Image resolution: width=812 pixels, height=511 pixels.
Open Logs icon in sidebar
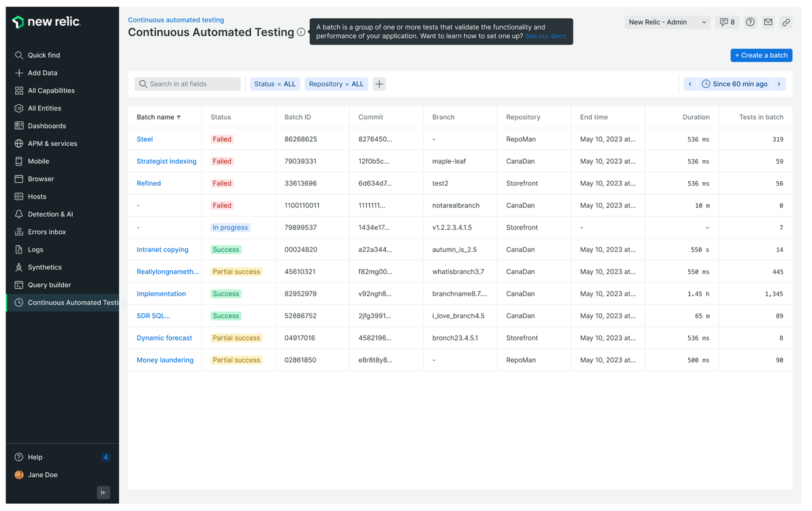click(x=19, y=249)
